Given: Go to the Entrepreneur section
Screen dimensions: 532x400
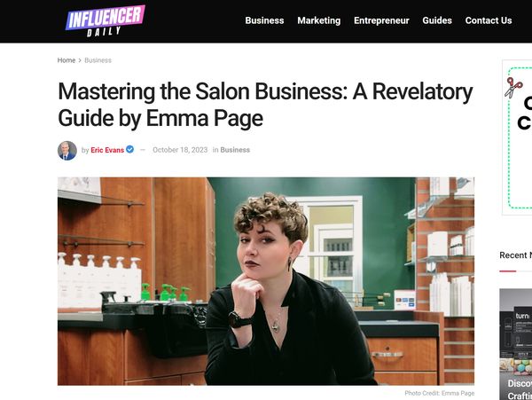Looking at the screenshot, I should [x=381, y=20].
